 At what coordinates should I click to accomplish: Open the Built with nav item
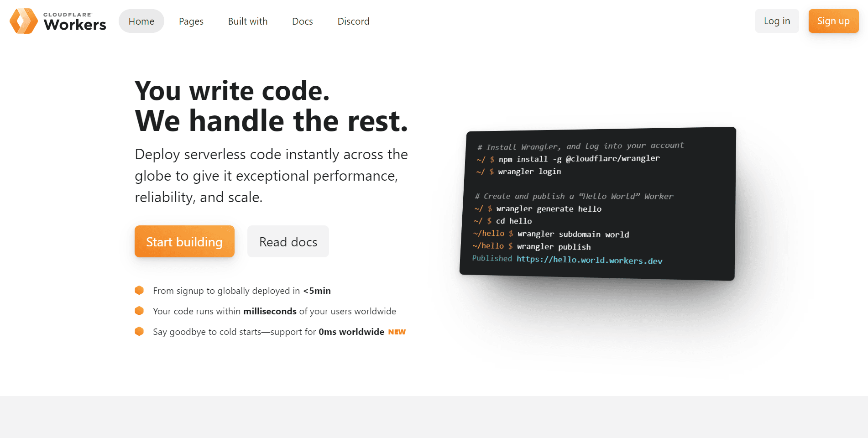coord(247,21)
